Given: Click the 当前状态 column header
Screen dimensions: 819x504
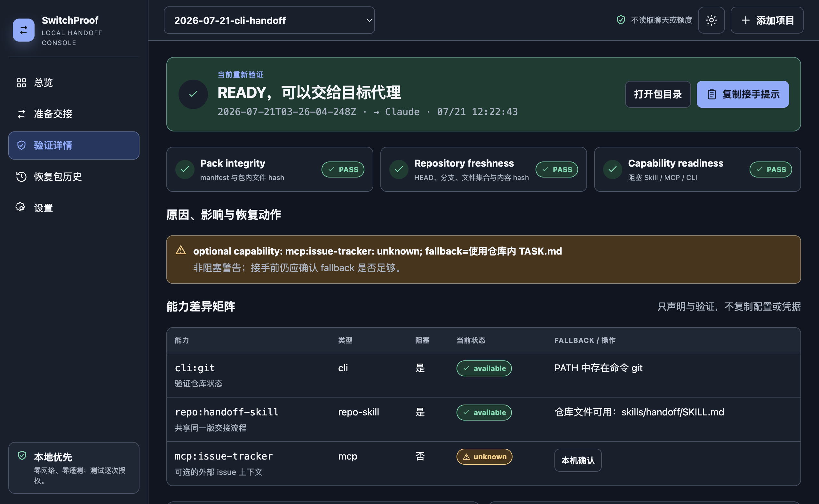Looking at the screenshot, I should pyautogui.click(x=471, y=340).
